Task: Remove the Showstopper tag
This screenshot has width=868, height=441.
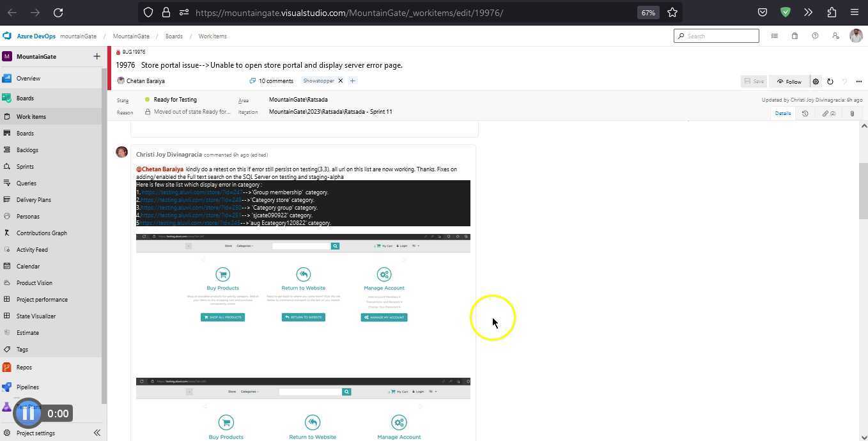Action: tap(341, 81)
